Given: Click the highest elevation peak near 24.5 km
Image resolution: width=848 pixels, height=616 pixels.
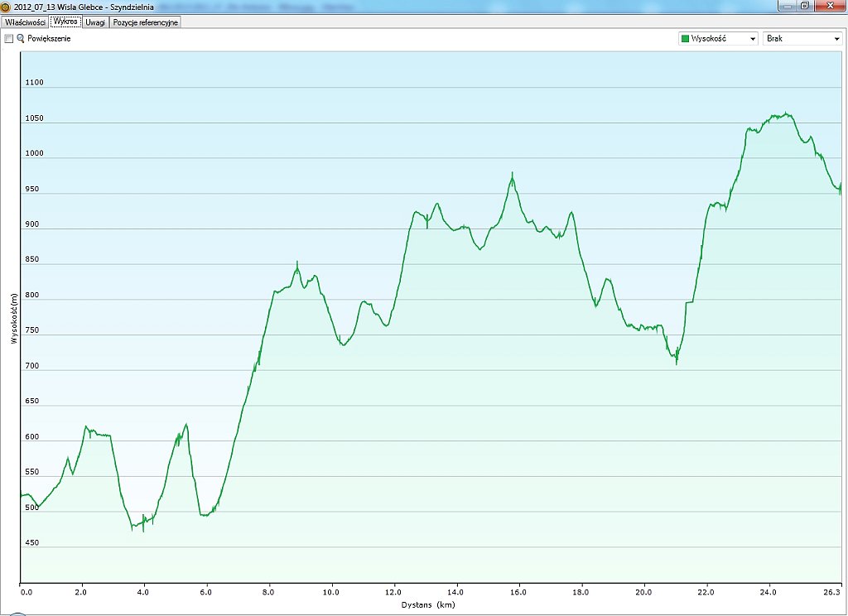Looking at the screenshot, I should (x=786, y=114).
